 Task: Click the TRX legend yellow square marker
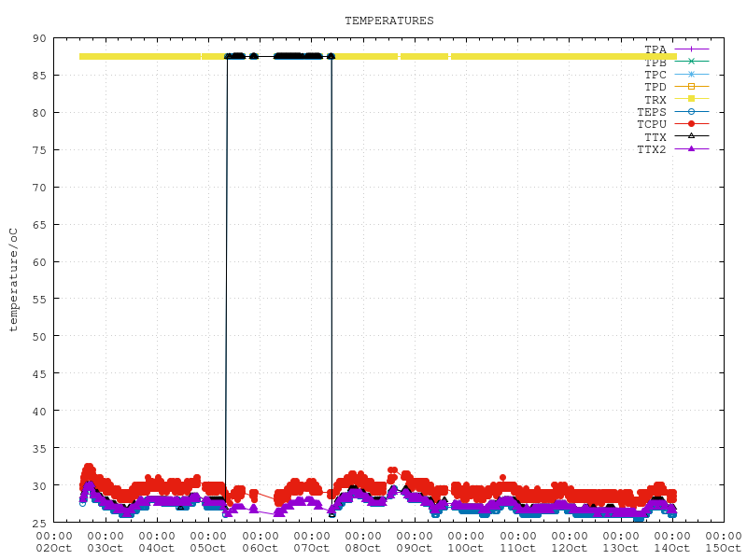(x=691, y=99)
